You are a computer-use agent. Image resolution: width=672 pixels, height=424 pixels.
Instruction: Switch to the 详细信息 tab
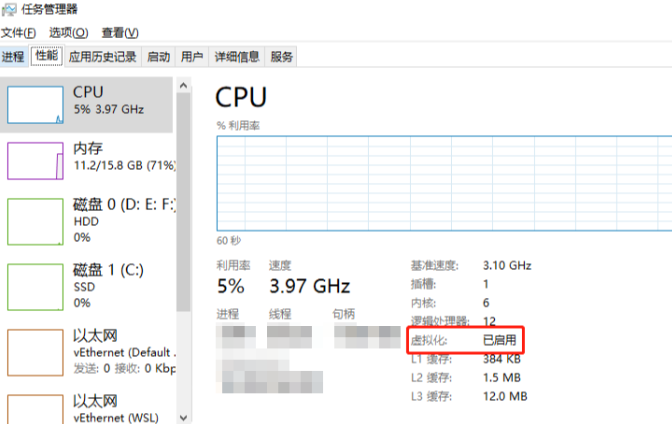click(x=237, y=57)
